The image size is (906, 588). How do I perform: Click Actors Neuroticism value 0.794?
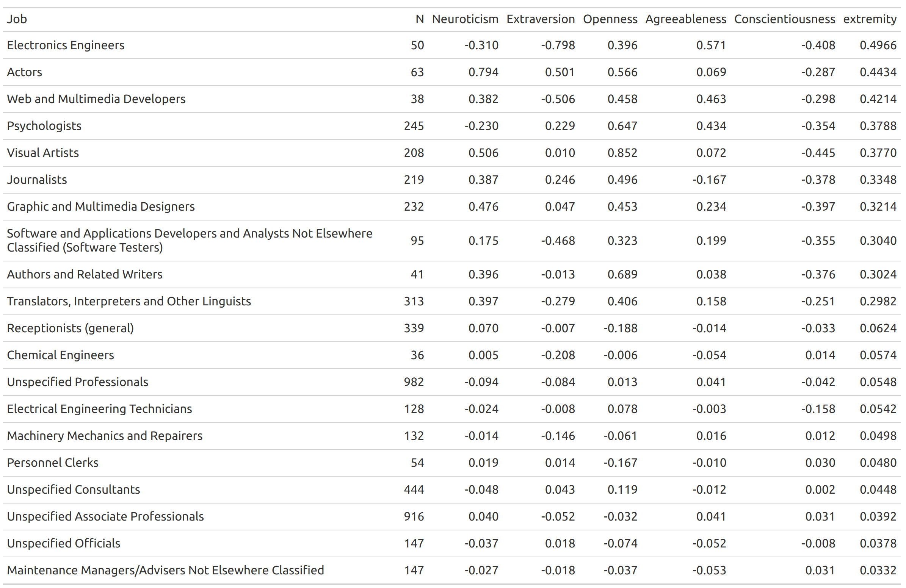tap(483, 72)
